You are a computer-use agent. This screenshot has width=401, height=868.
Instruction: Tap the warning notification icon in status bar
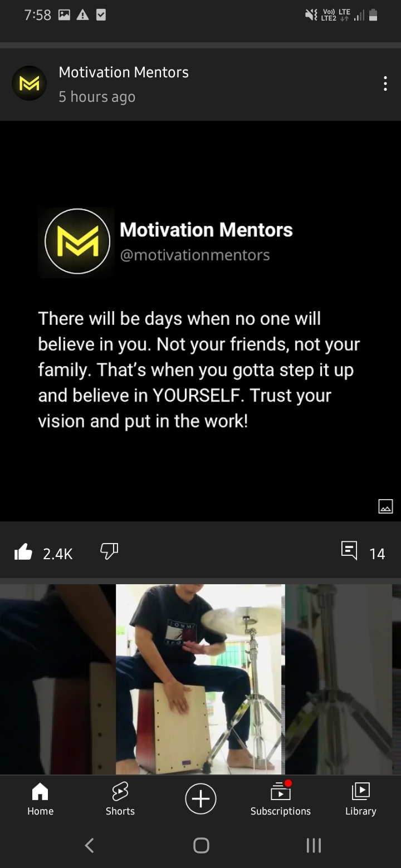click(x=82, y=16)
